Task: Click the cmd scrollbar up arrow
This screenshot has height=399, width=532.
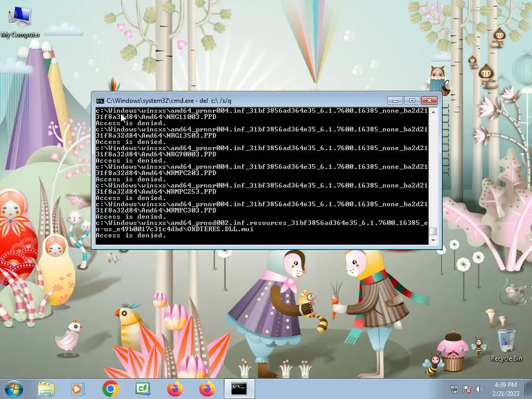Action: 433,111
